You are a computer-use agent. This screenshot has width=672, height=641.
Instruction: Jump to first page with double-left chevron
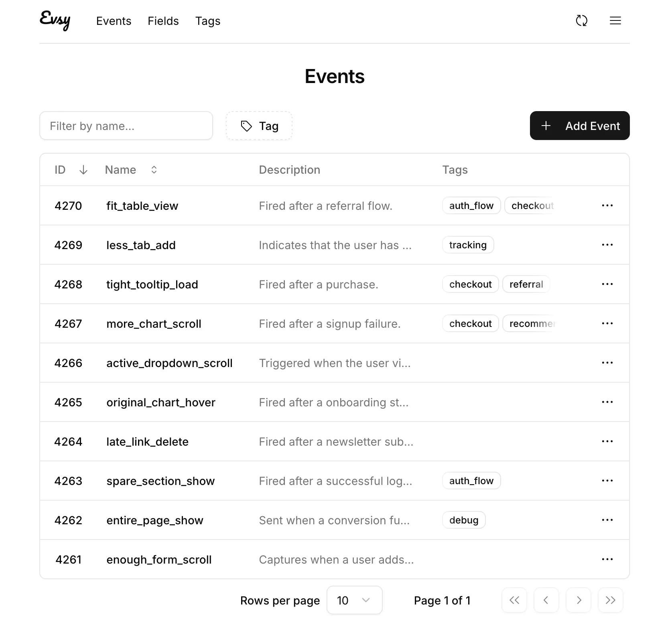[514, 600]
